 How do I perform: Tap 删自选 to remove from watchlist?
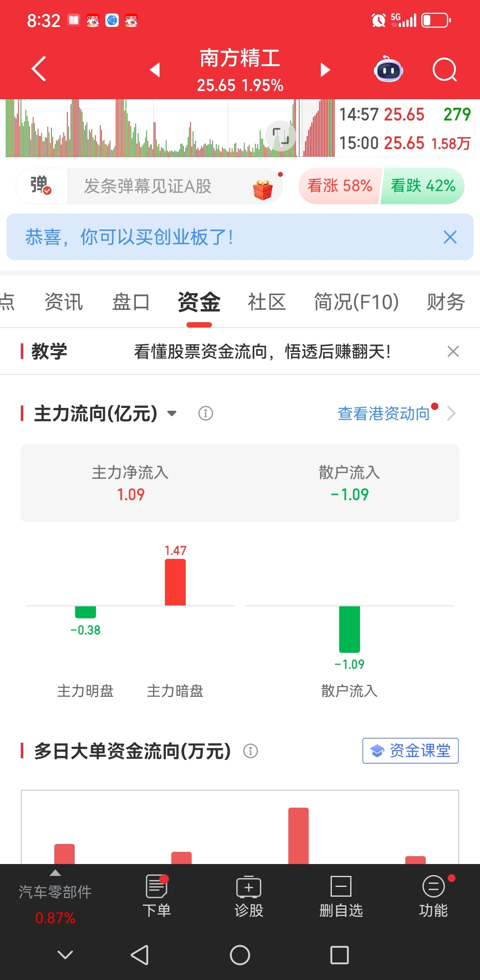(x=341, y=896)
